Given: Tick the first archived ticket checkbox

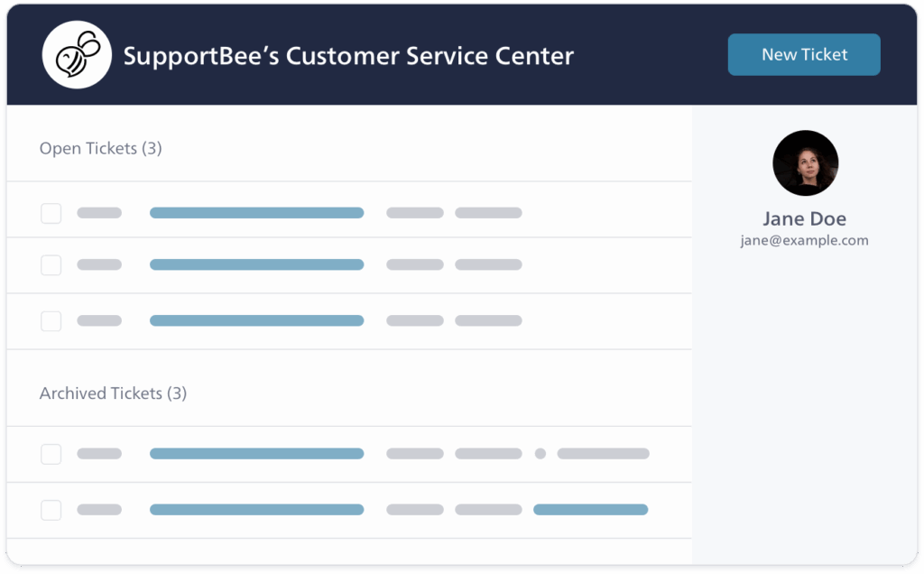Looking at the screenshot, I should (x=51, y=454).
